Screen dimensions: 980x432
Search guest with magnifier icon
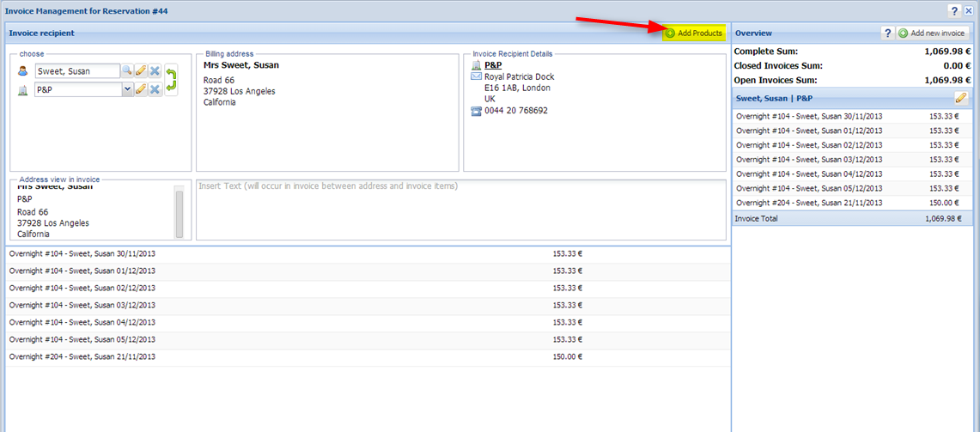(126, 71)
